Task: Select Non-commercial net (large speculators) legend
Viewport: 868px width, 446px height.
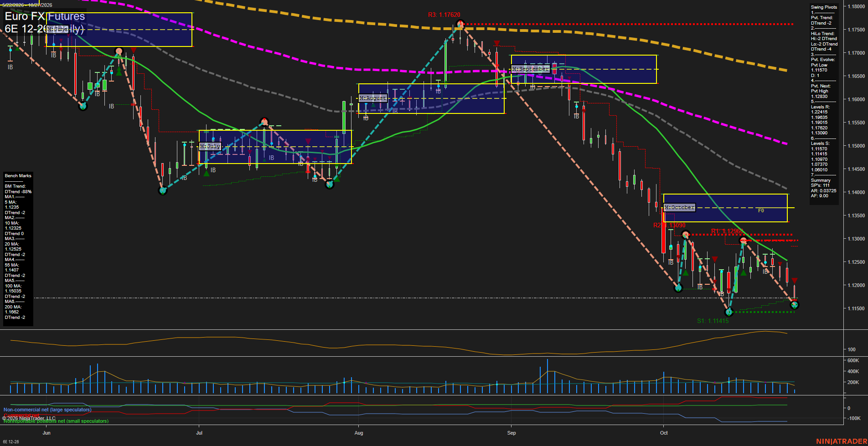Action: 47,410
